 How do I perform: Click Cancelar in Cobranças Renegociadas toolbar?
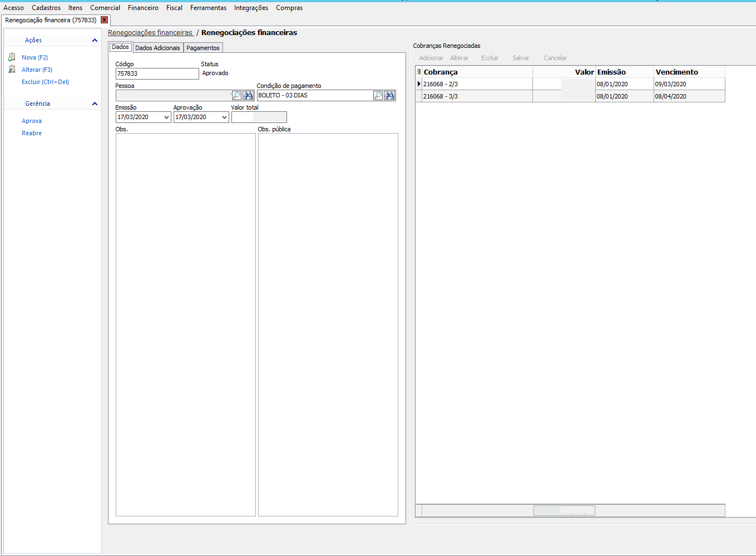pyautogui.click(x=555, y=58)
